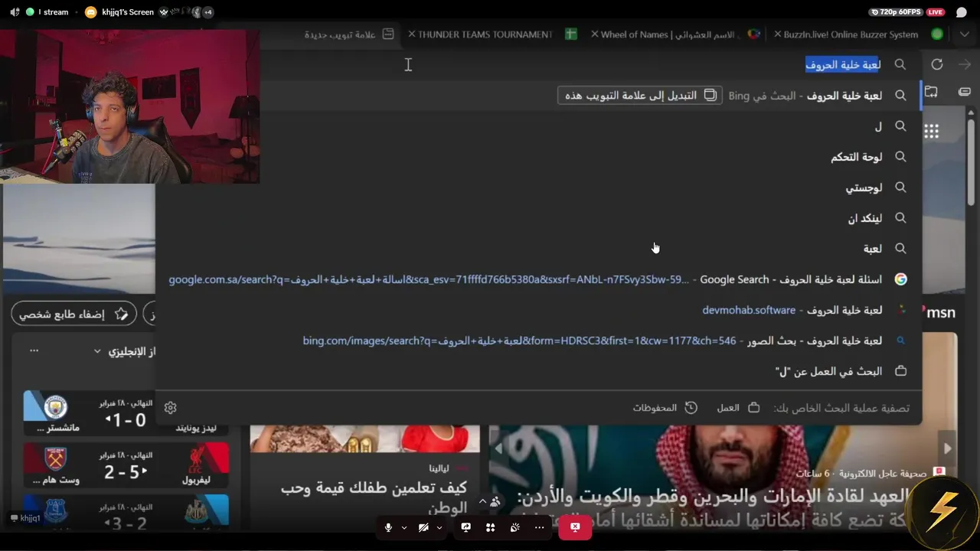This screenshot has height=551, width=980.
Task: Go to next news slide arrow
Action: pos(947,448)
